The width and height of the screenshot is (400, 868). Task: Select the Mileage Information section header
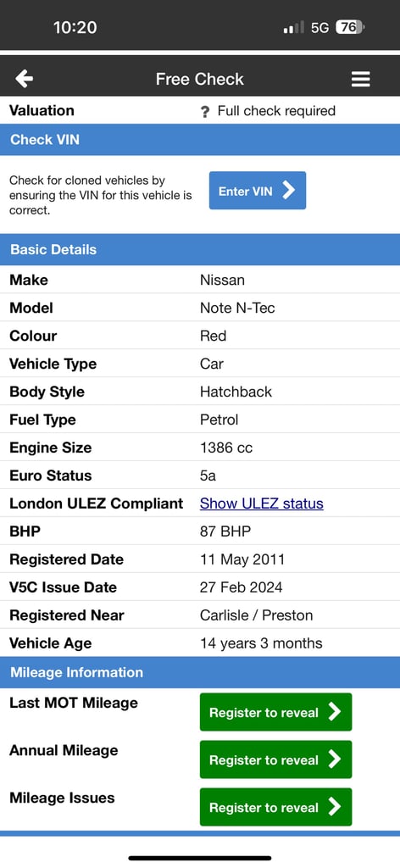coord(200,672)
